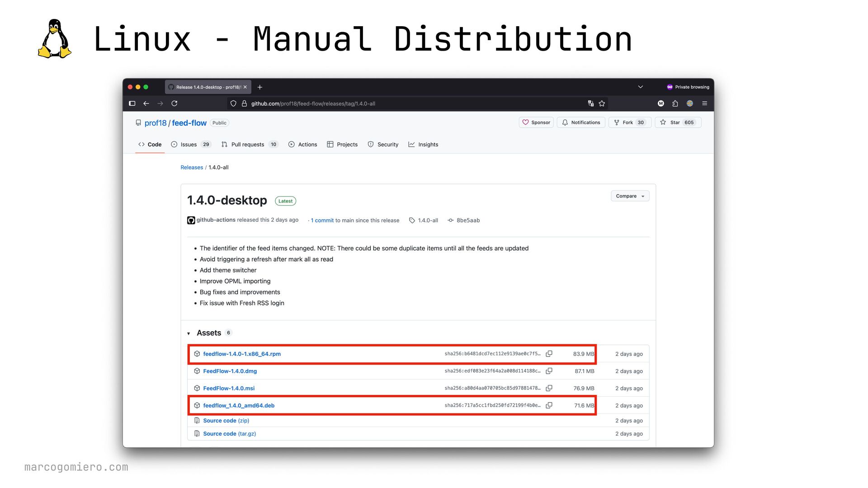The image size is (868, 488).
Task: Open the Security tab
Action: 383,145
